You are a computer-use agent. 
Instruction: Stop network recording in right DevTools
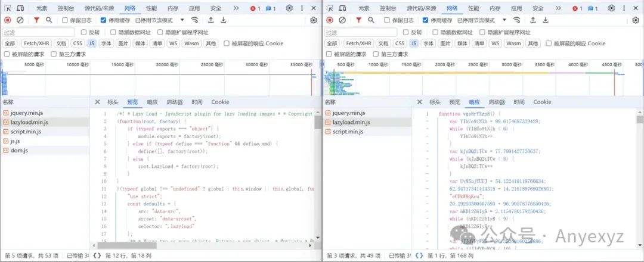pyautogui.click(x=330, y=20)
